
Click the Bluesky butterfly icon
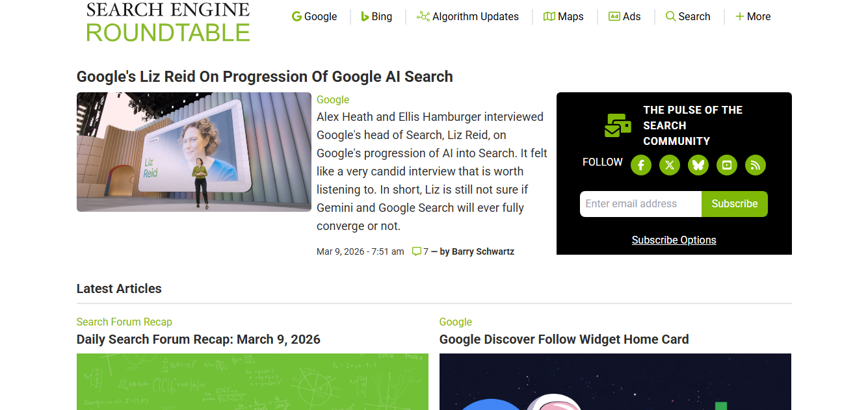[698, 165]
